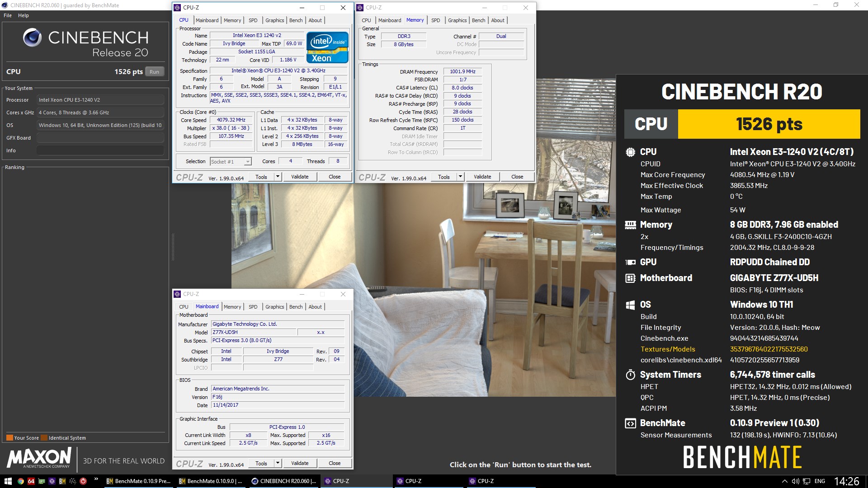Switch to CINEBENCH R20.060 taskbar window
868x488 pixels.
[x=284, y=481]
